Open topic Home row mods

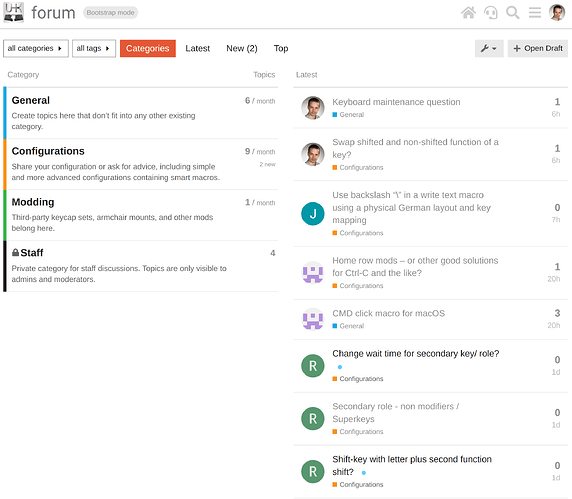tap(415, 267)
